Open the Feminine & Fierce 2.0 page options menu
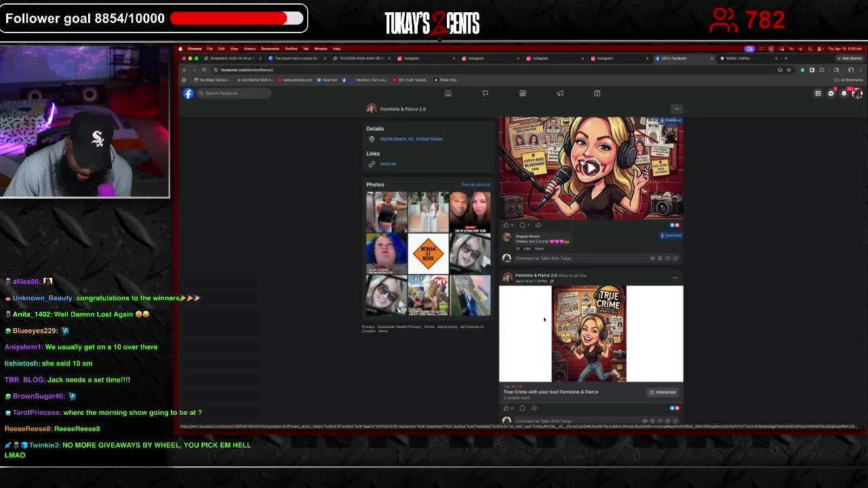 click(x=676, y=109)
